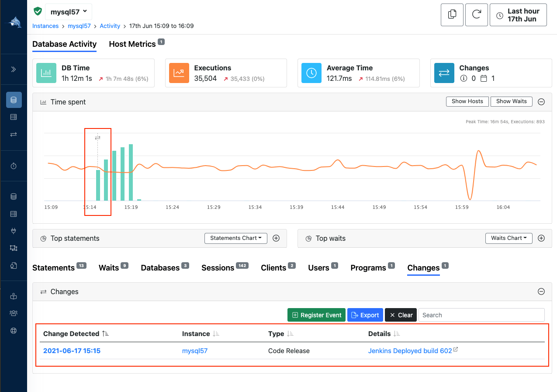Click the stopwatch icon in sidebar

point(14,166)
